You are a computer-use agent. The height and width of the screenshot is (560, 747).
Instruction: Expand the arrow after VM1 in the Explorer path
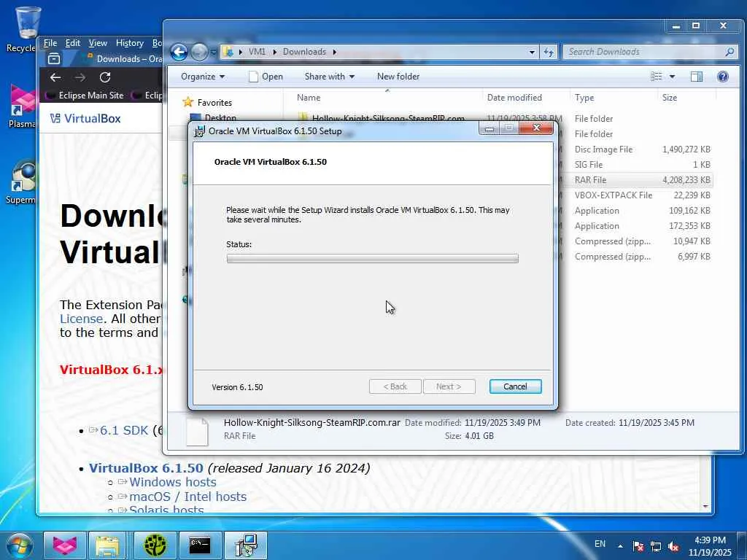tap(274, 52)
